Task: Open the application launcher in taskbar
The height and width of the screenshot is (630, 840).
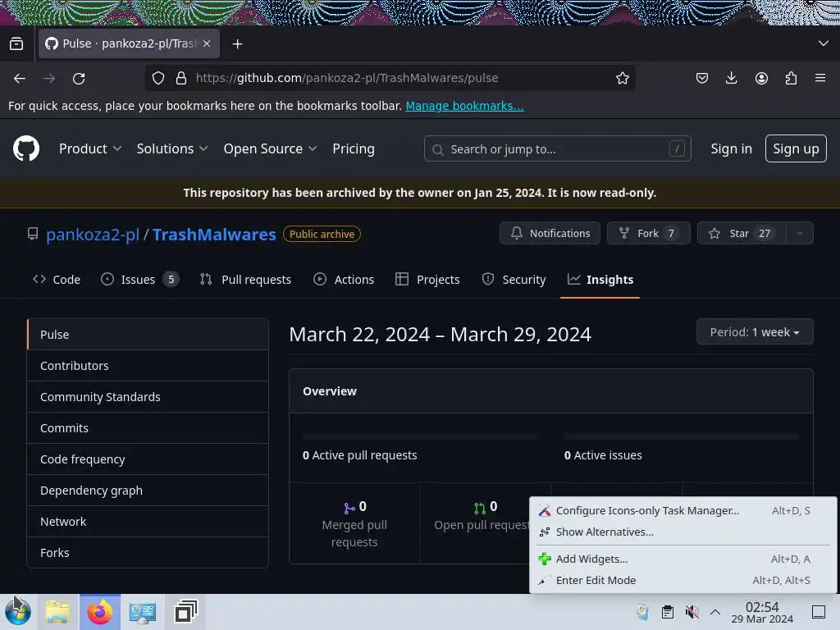Action: (18, 612)
